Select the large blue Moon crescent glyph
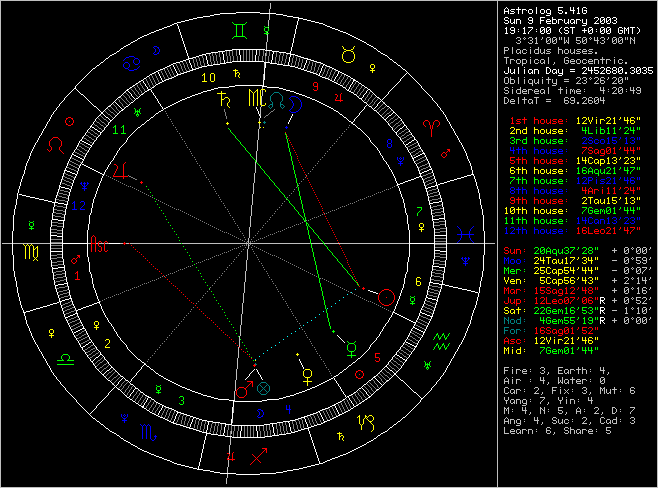This screenshot has height=488, width=658. point(295,104)
